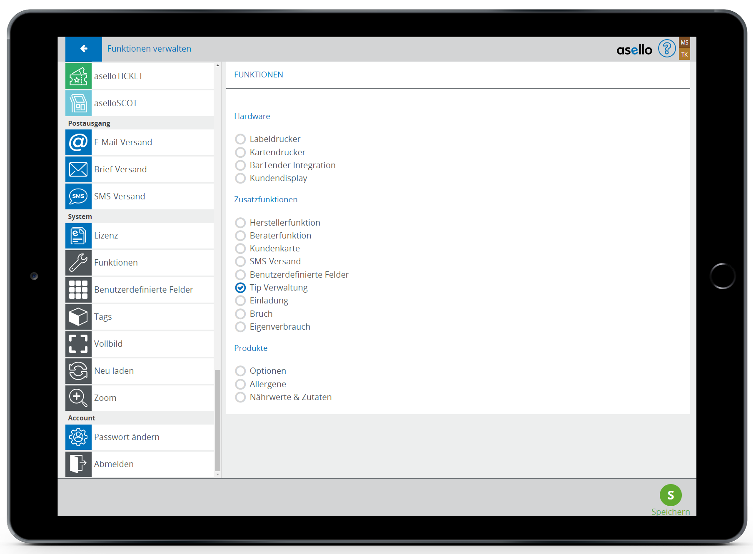Viewport: 756px width, 554px height.
Task: Open the Funktionen wrench icon
Action: point(78,263)
